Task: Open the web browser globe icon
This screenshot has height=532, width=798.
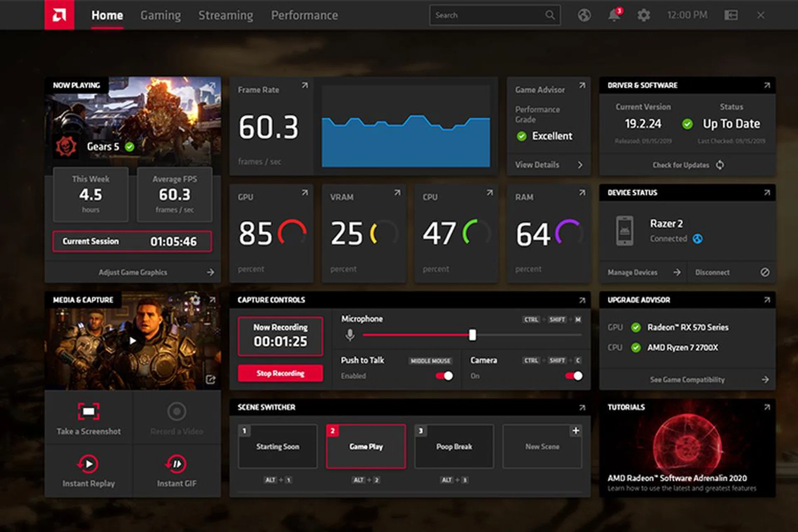Action: (x=584, y=15)
